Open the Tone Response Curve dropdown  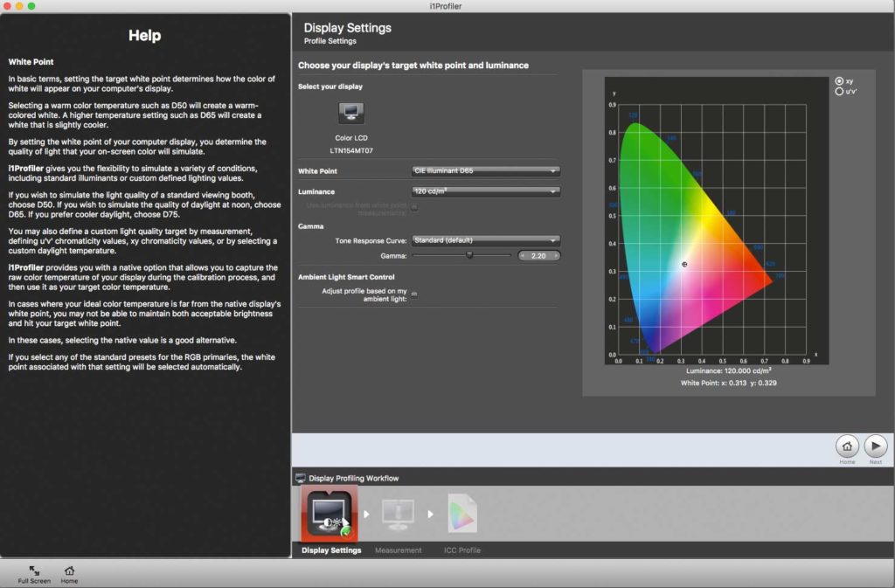486,240
